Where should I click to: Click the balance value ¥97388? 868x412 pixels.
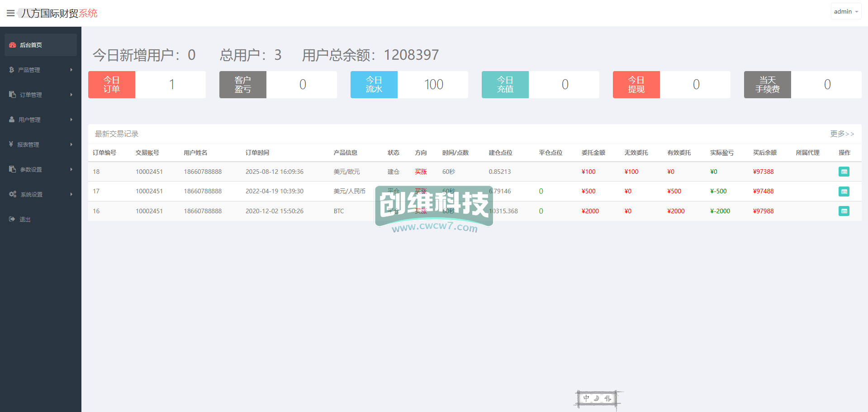764,172
